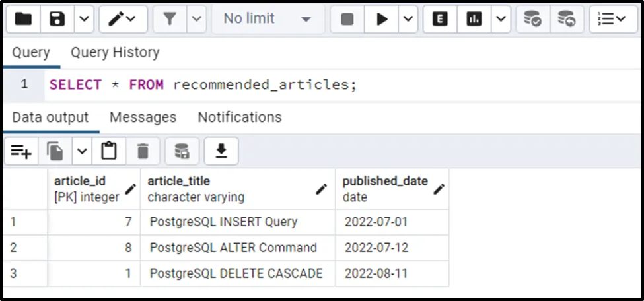The height and width of the screenshot is (301, 644).
Task: Click the article_title column edit pencil
Action: click(x=322, y=189)
